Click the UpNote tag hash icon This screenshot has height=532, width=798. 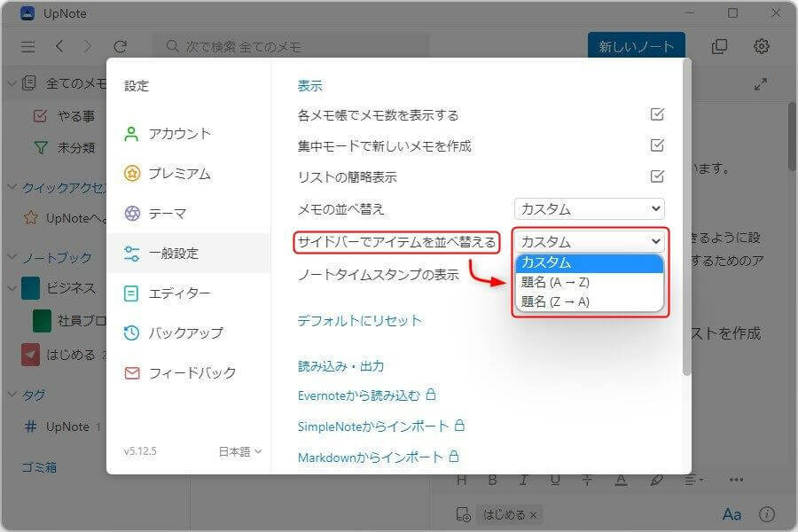30,426
